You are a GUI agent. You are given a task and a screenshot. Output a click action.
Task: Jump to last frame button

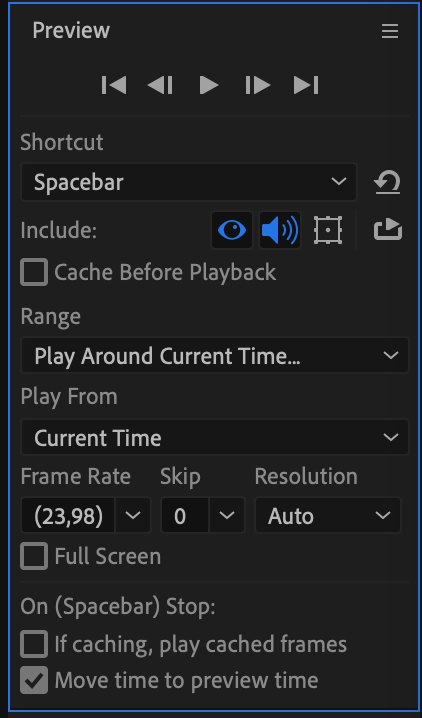(x=306, y=86)
